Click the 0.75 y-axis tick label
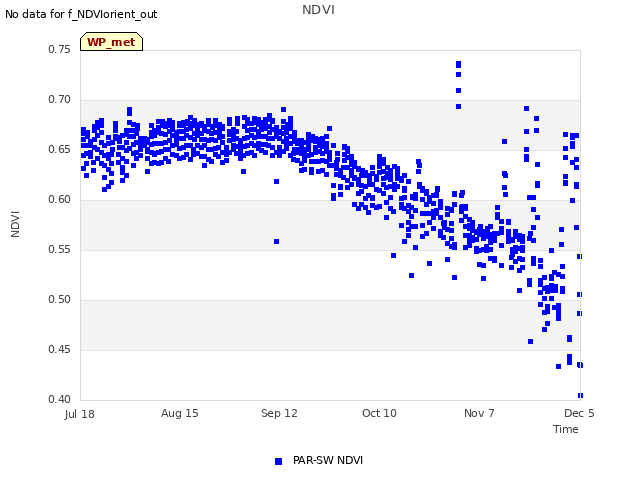The width and height of the screenshot is (640, 480). [60, 49]
